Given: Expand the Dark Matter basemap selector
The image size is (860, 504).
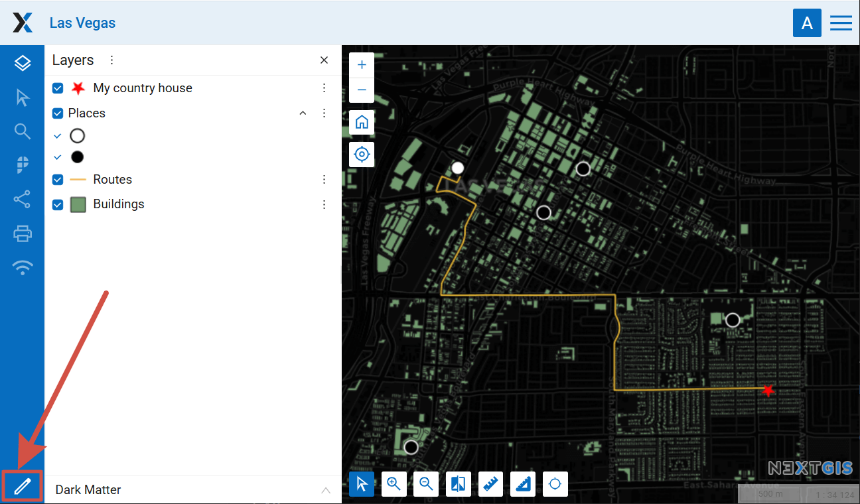Looking at the screenshot, I should click(325, 490).
